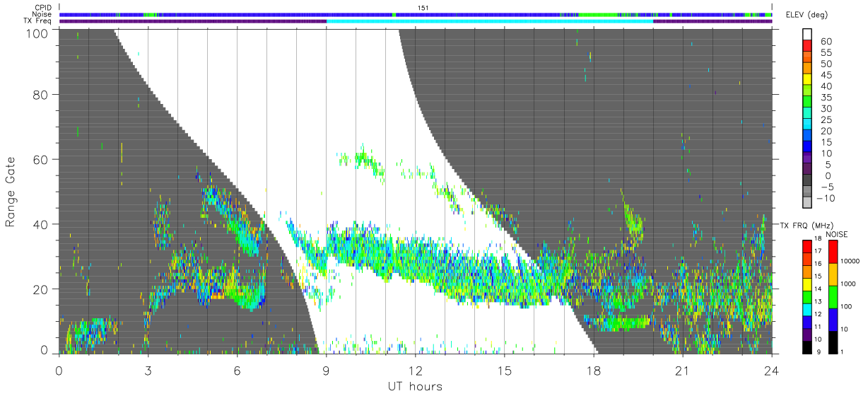868x401 pixels.
Task: Pick the yellow swatch in ELEV color bar
Action: click(x=808, y=80)
